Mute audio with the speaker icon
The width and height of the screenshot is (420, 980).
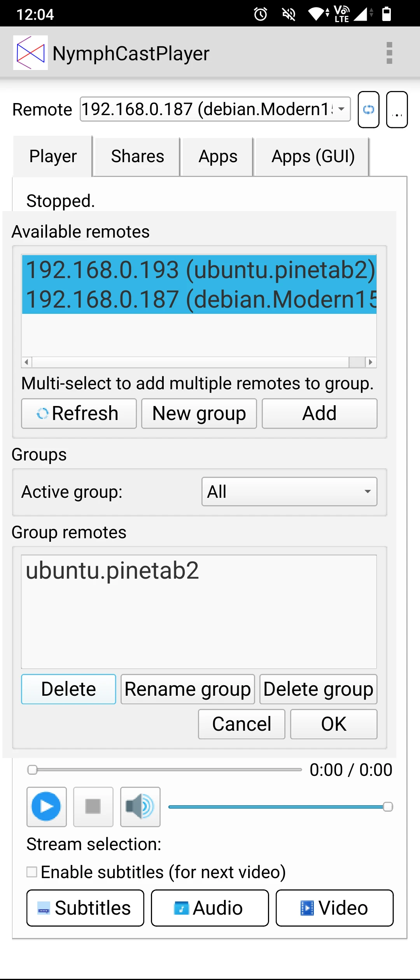point(140,807)
